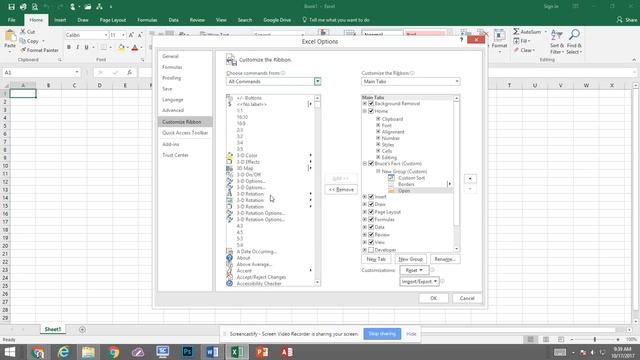640x360 pixels.
Task: Click the Excel Options Help question mark
Action: tap(462, 40)
